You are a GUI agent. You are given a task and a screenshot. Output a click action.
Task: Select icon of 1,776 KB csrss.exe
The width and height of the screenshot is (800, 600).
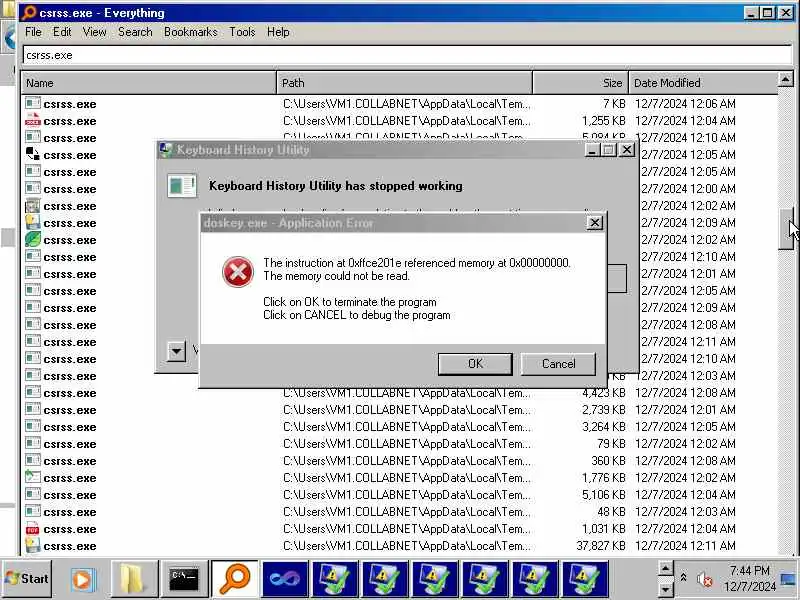coord(33,478)
